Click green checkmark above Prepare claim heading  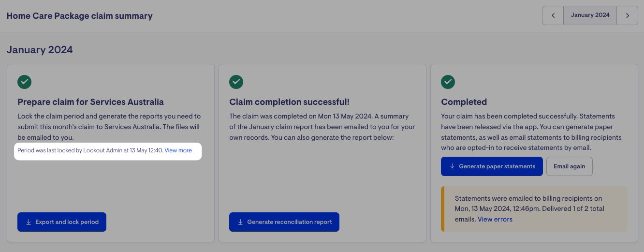[x=25, y=82]
